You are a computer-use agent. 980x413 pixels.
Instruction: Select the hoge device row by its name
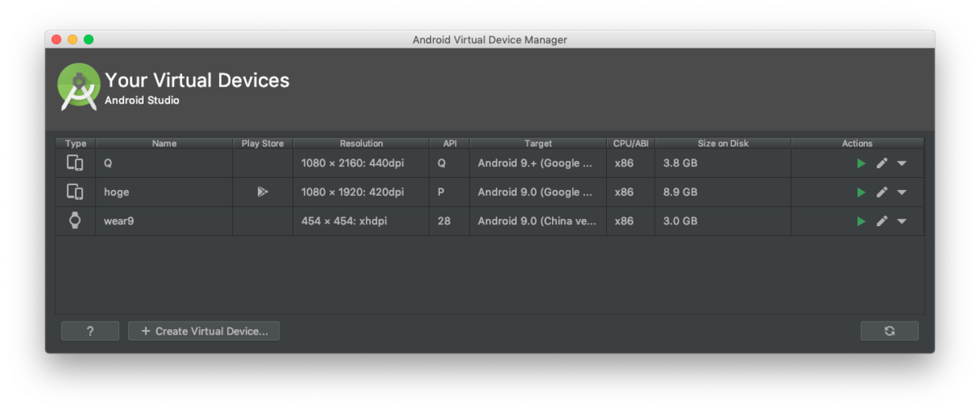pyautogui.click(x=117, y=193)
